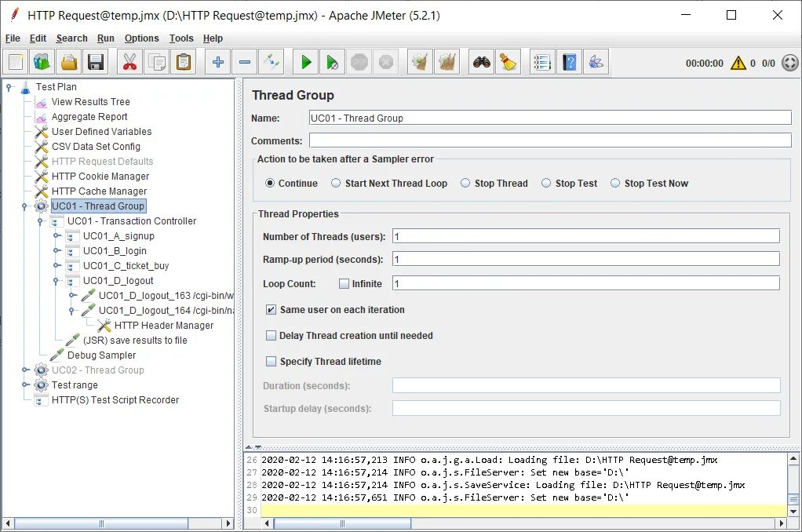Click the round remote engines icon
The height and width of the screenshot is (532, 802).
790,63
